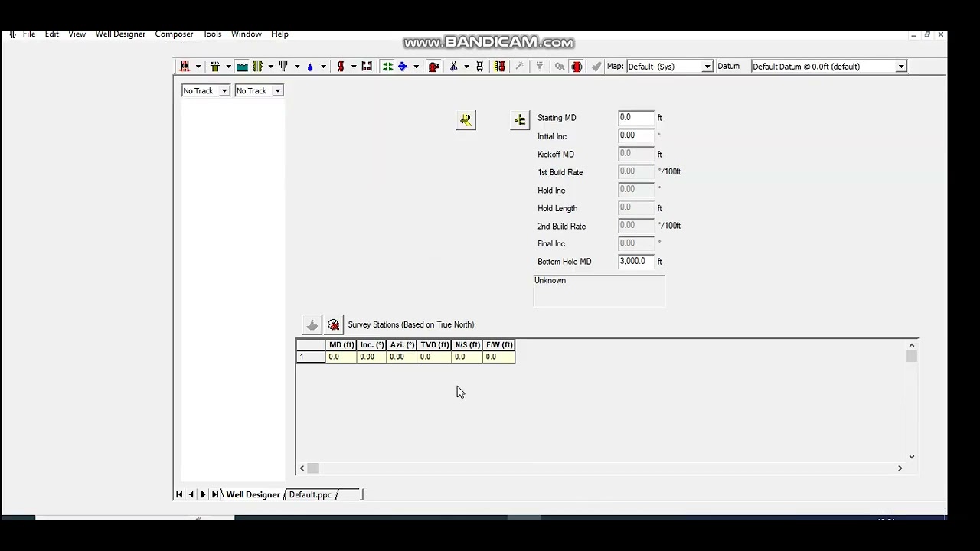Click the "Azi. (°)" column header
This screenshot has width=980, height=551.
click(402, 345)
